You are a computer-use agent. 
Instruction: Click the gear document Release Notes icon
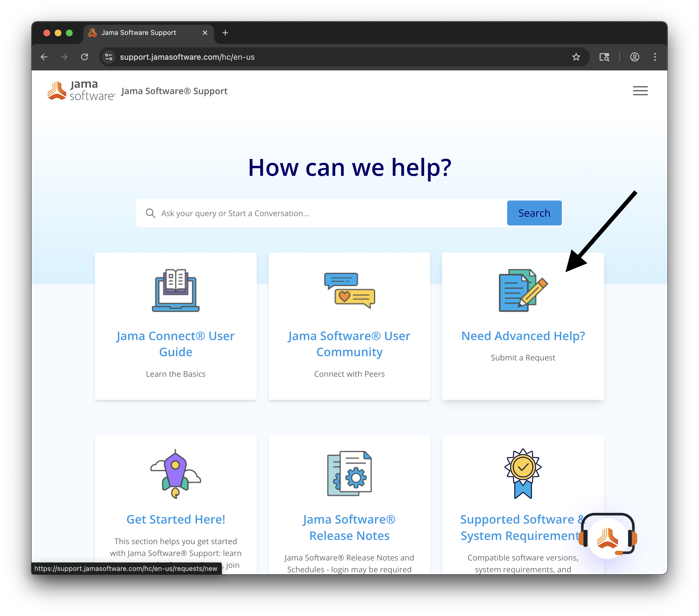point(349,474)
